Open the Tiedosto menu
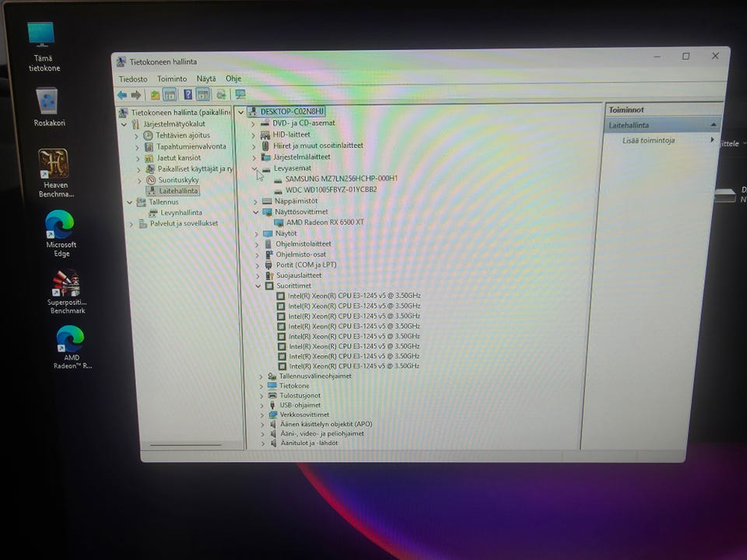Screen dimensions: 747x560 click(133, 79)
